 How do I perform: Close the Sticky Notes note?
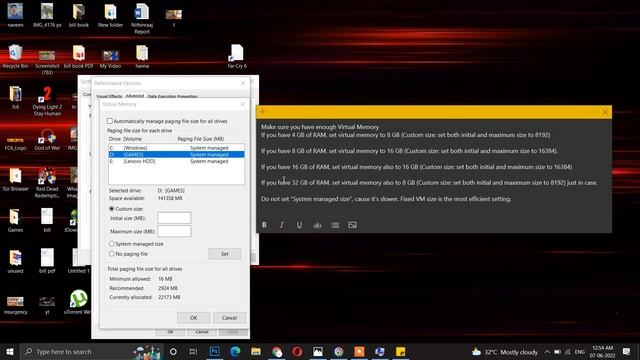(605, 112)
